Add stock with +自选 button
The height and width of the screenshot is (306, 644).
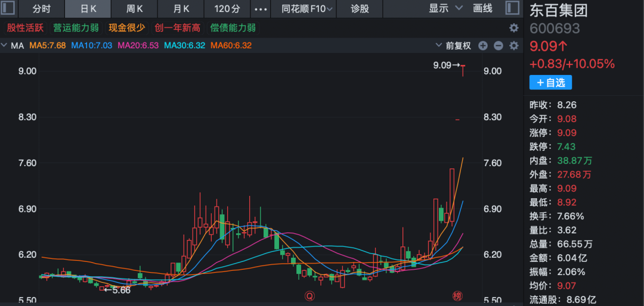point(550,83)
